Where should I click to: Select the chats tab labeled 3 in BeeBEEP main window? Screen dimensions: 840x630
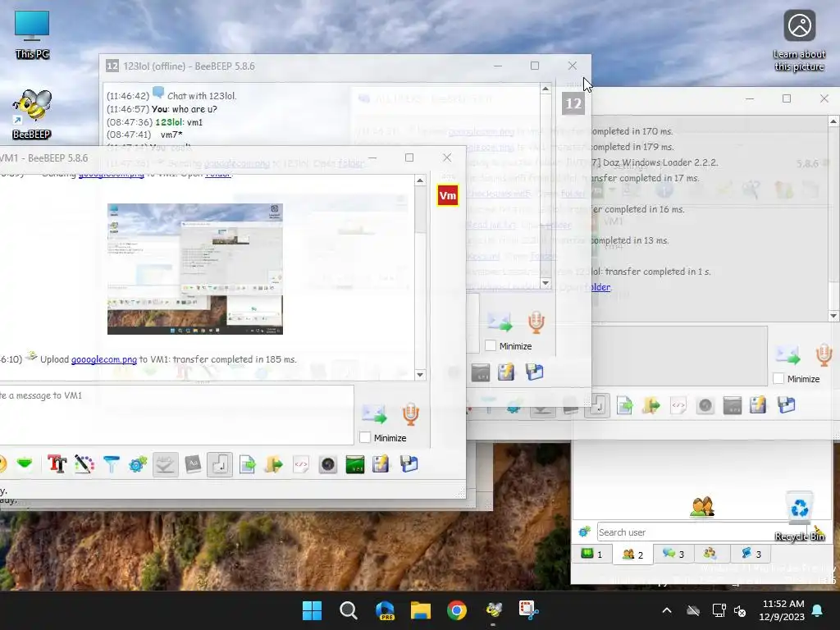[674, 554]
